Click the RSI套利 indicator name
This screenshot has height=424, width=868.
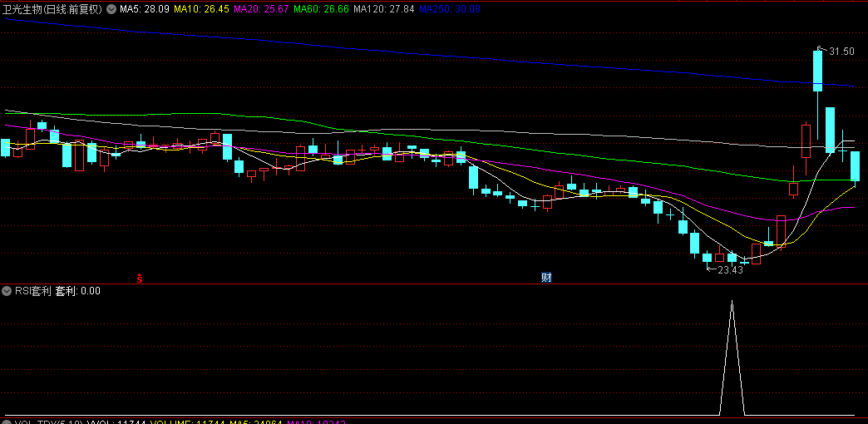click(33, 291)
